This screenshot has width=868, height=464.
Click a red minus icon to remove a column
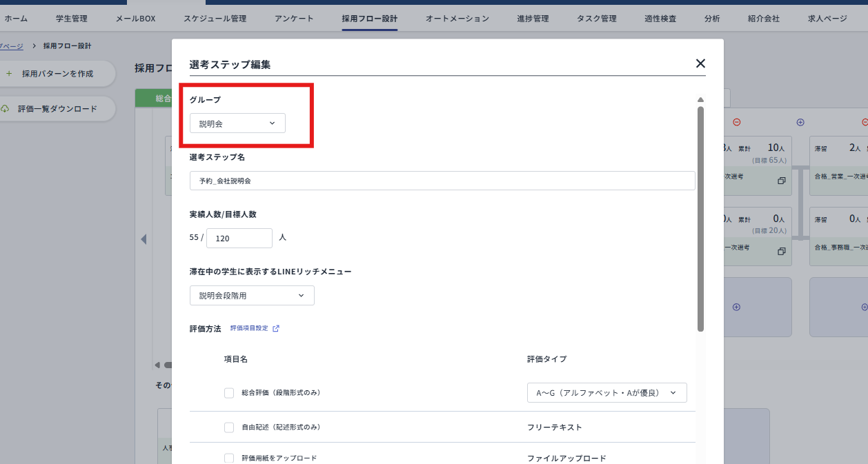pos(736,122)
